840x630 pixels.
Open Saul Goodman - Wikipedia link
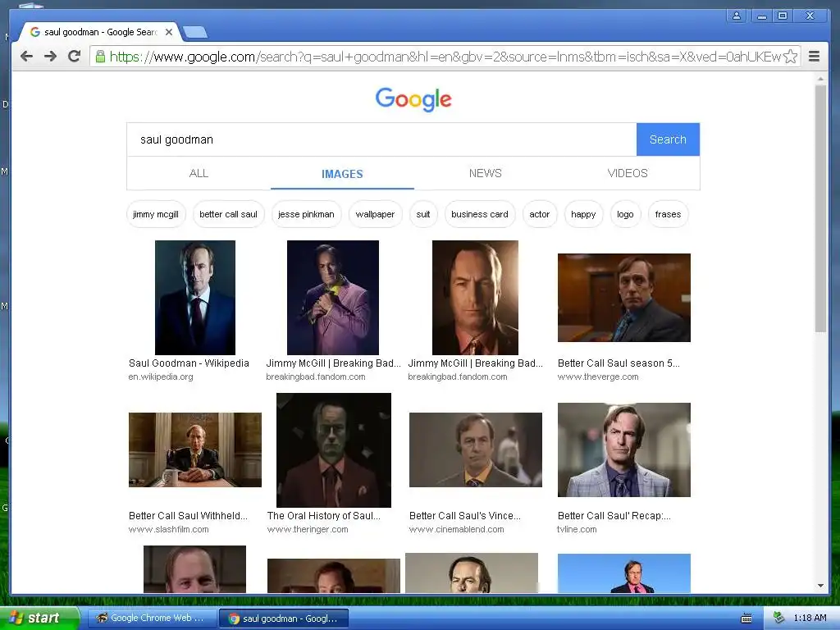(189, 363)
